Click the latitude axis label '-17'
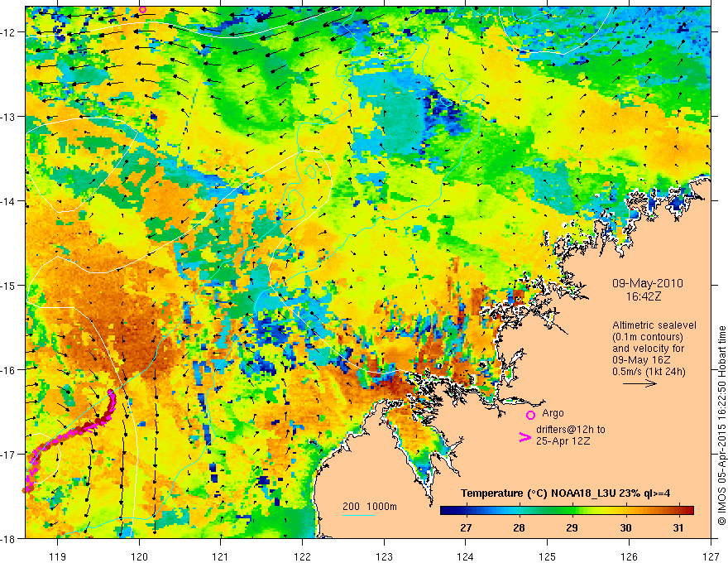This screenshot has height=563, width=728. click(x=9, y=455)
